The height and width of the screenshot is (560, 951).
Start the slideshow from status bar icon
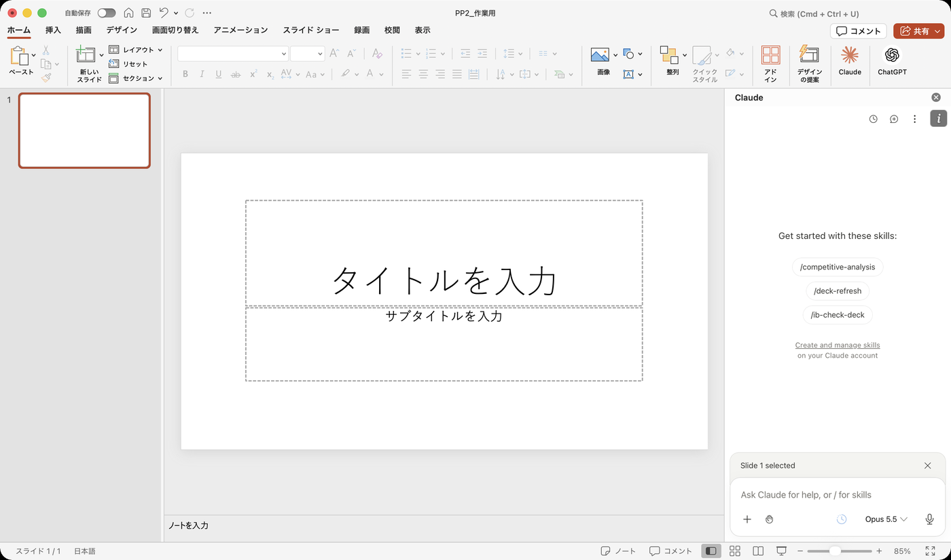pos(782,551)
